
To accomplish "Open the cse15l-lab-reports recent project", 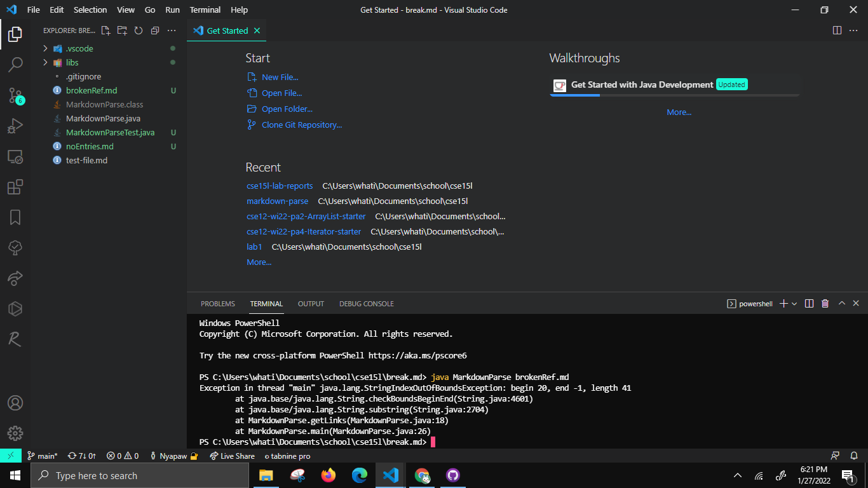I will pyautogui.click(x=280, y=186).
